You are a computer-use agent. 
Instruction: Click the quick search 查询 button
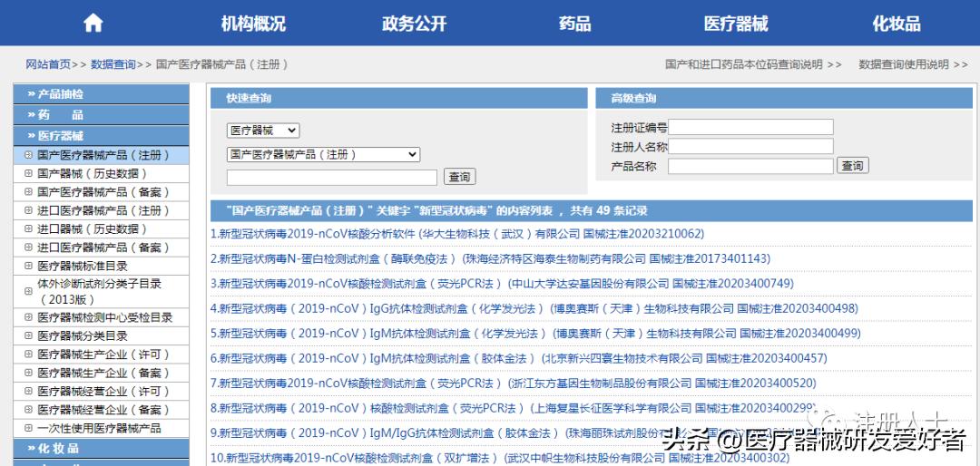459,178
